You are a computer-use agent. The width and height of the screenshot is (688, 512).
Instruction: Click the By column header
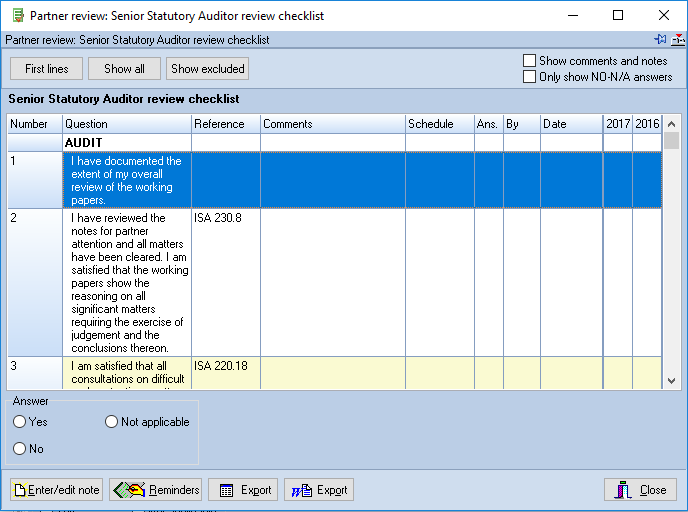tap(522, 124)
